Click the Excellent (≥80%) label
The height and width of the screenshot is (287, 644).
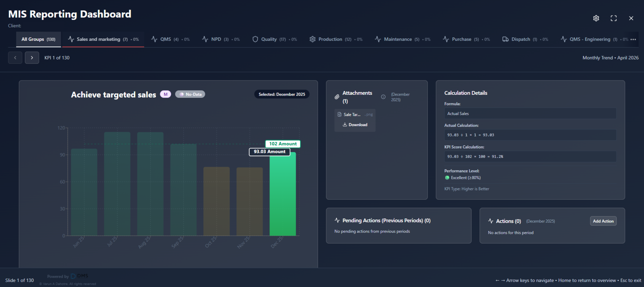(x=466, y=178)
